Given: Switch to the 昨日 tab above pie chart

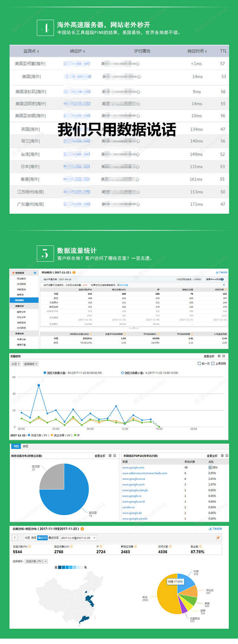Looking at the screenshot, I should click(25, 446).
